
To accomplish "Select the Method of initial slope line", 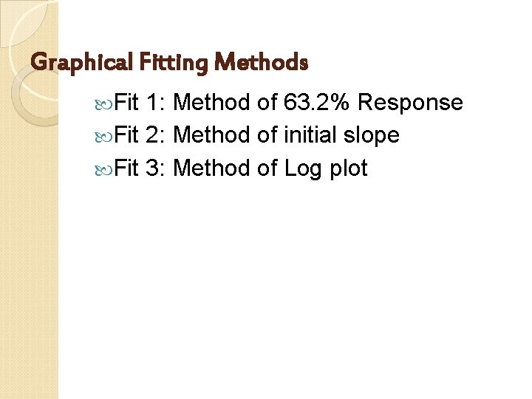I will [x=286, y=135].
